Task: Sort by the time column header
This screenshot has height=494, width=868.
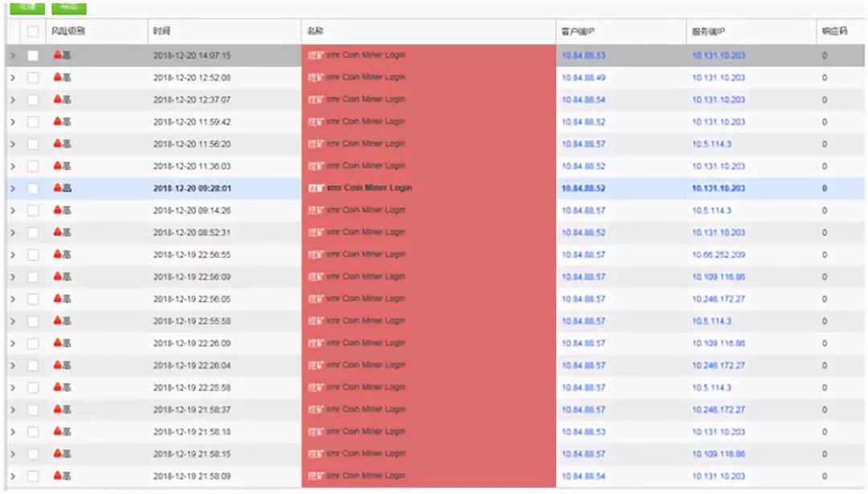Action: pos(162,31)
